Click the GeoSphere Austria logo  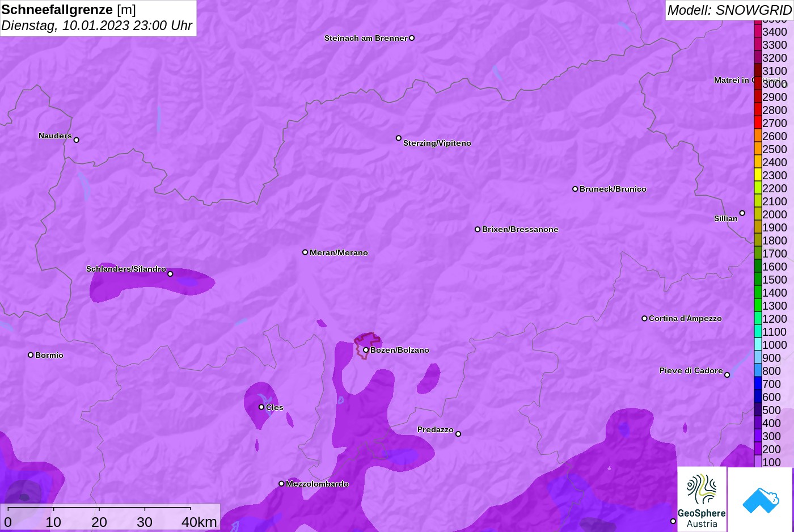[x=702, y=499]
